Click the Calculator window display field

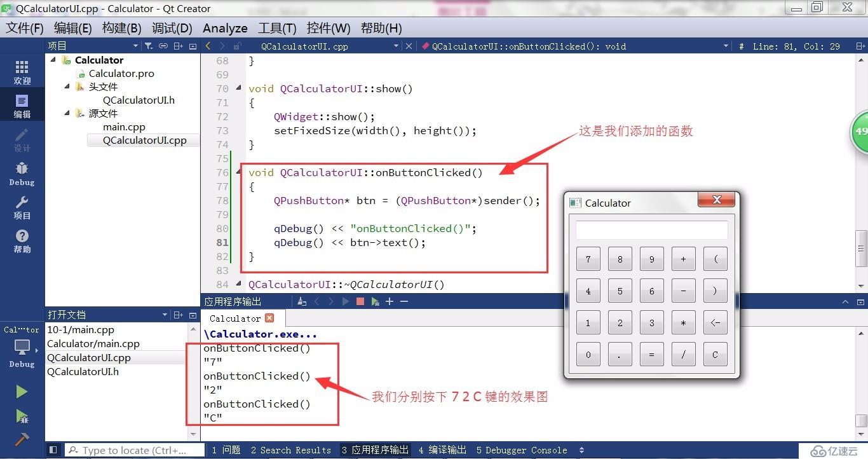[651, 229]
